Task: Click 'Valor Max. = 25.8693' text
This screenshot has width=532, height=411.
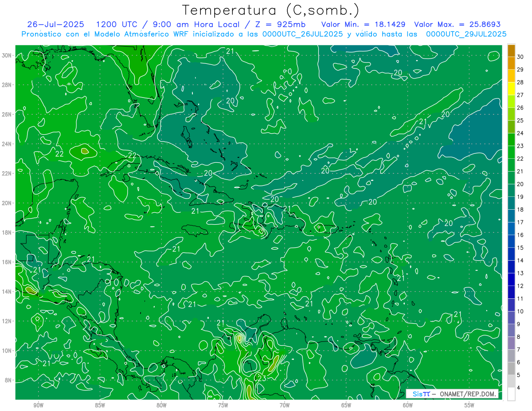Action: [457, 25]
